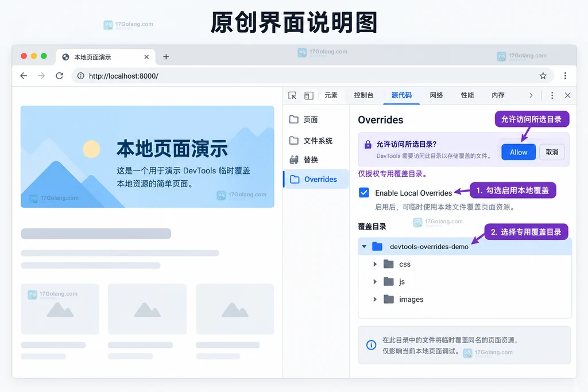Bookmark page with the star icon
Image resolution: width=588 pixels, height=392 pixels.
(x=543, y=76)
